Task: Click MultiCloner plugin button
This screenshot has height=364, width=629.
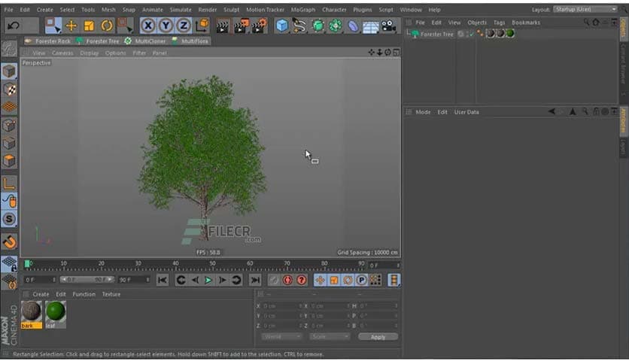Action: (x=144, y=41)
